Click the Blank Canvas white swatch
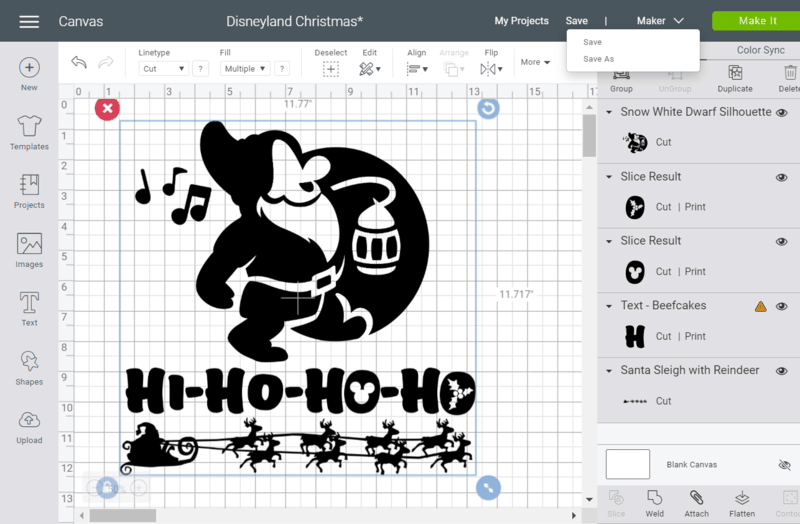This screenshot has height=524, width=800. pos(628,464)
